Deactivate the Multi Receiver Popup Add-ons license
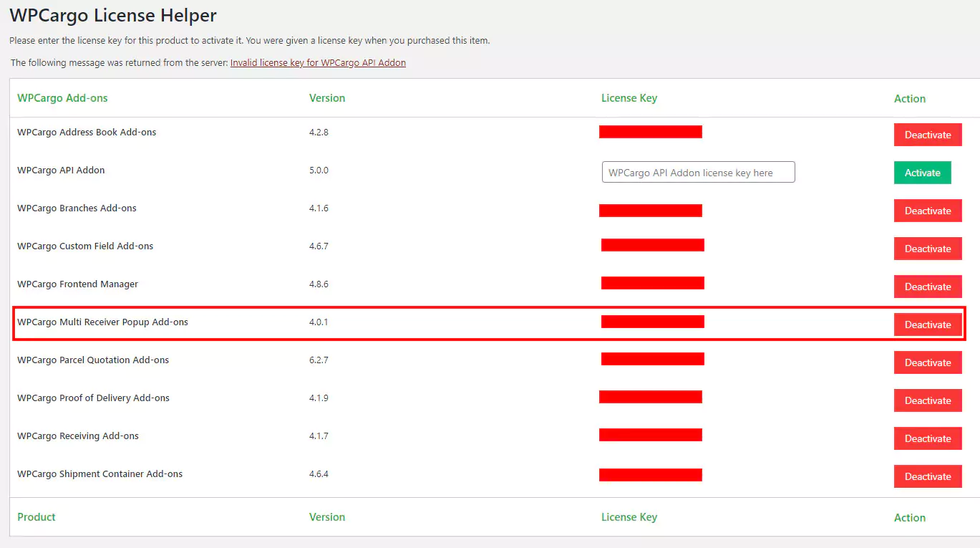The width and height of the screenshot is (980, 548). (927, 325)
